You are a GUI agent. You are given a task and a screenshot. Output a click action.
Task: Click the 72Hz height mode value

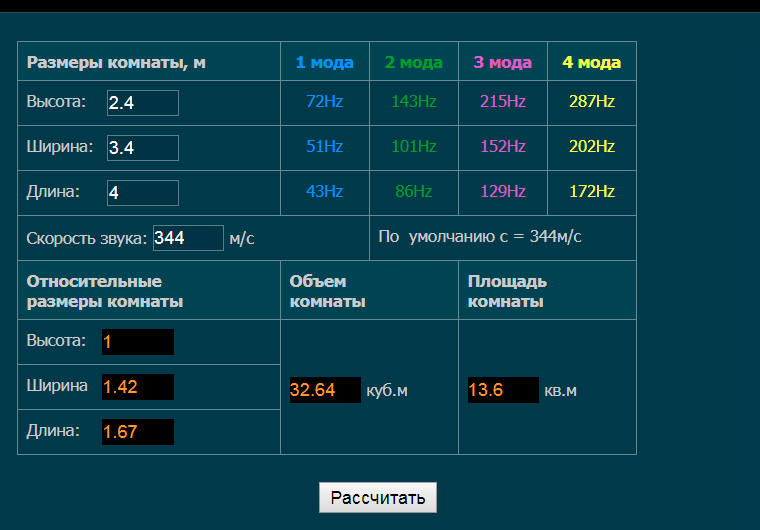click(324, 101)
